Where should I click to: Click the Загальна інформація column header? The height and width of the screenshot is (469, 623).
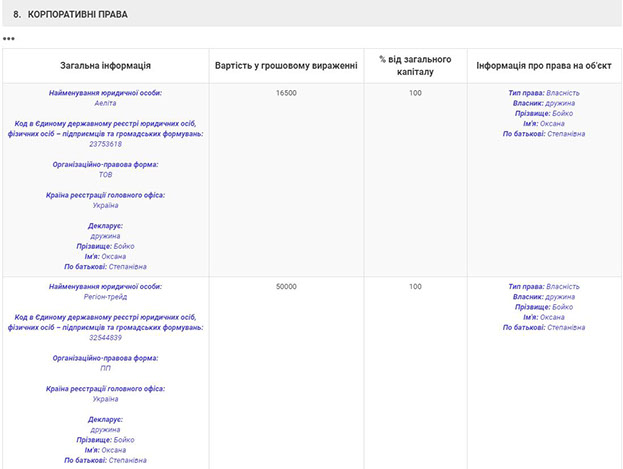tap(105, 65)
